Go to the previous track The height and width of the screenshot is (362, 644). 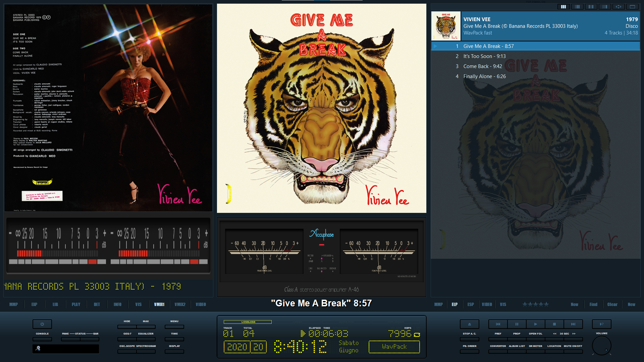coord(498,324)
